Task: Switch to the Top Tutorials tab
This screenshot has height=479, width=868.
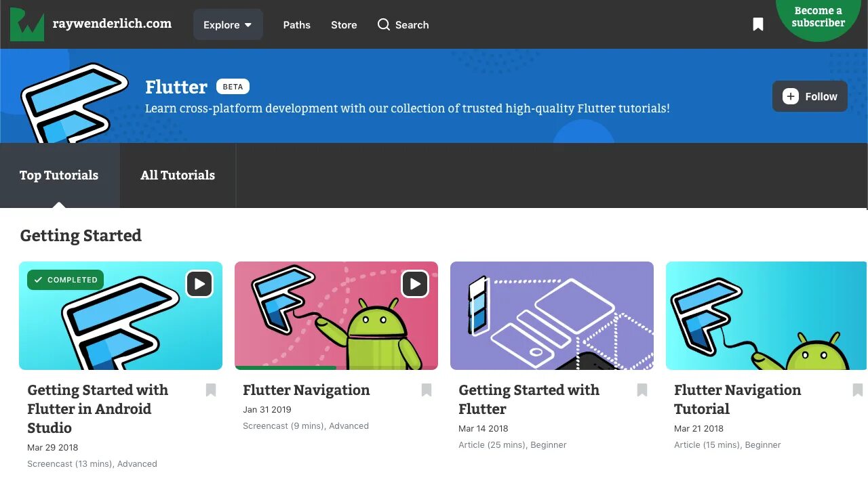Action: click(x=59, y=175)
